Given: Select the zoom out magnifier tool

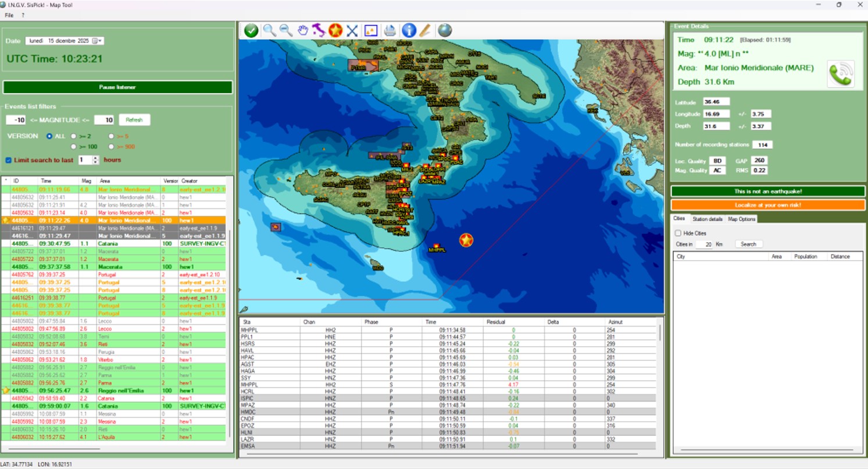Looking at the screenshot, I should pyautogui.click(x=286, y=31).
